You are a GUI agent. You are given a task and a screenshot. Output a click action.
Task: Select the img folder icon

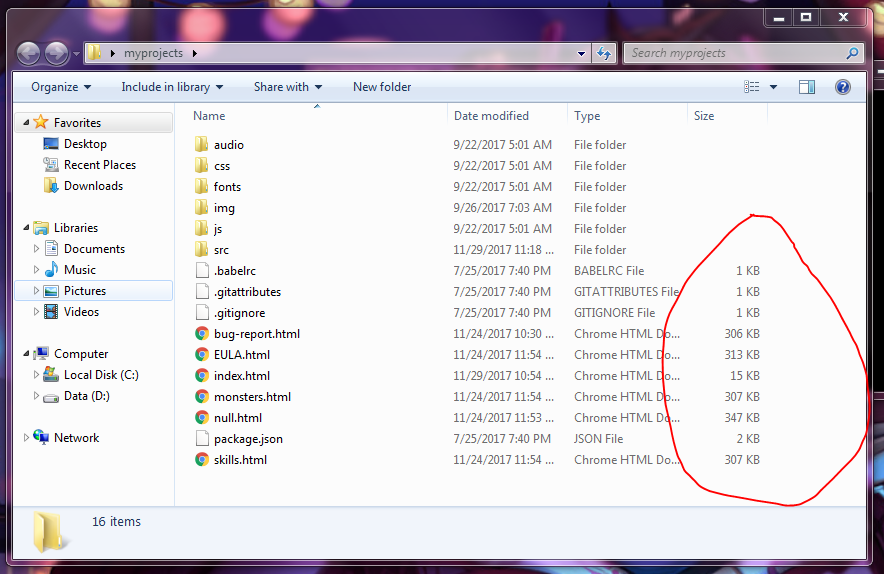[201, 207]
